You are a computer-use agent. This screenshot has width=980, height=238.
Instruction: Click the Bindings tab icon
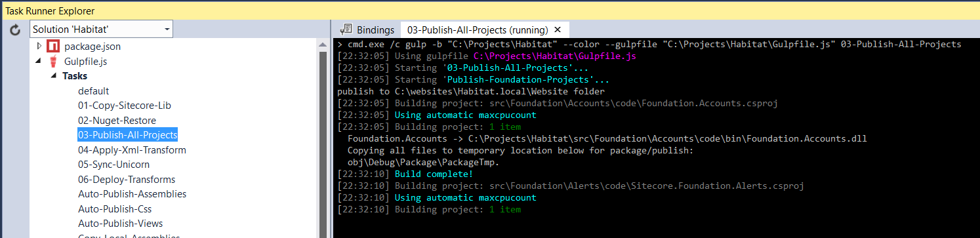(x=346, y=30)
